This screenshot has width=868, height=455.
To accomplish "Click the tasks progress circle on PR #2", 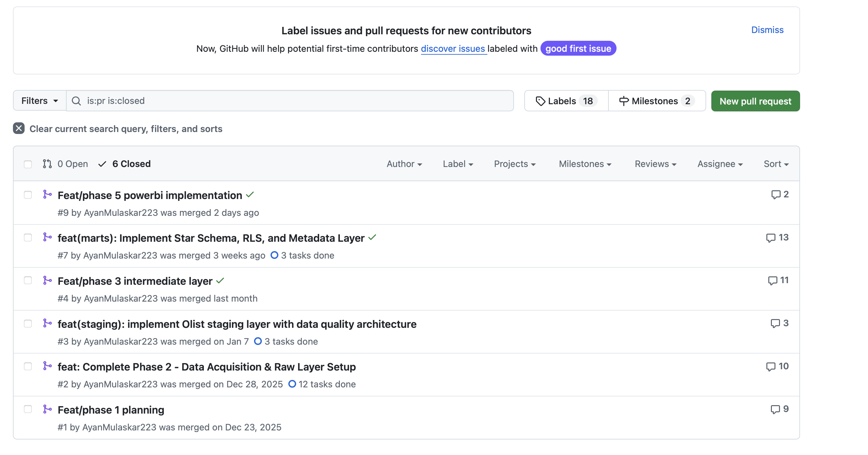I will coord(292,384).
